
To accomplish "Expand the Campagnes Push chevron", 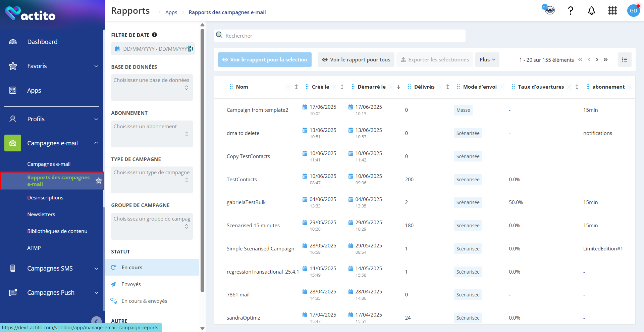I will pyautogui.click(x=96, y=293).
